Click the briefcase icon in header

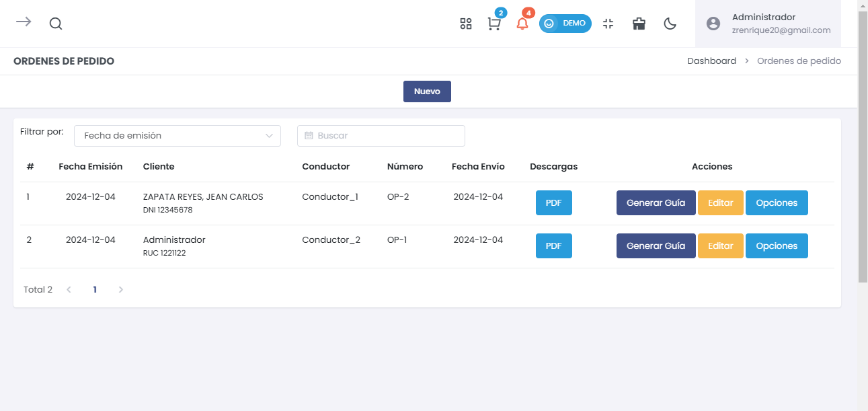tap(639, 24)
